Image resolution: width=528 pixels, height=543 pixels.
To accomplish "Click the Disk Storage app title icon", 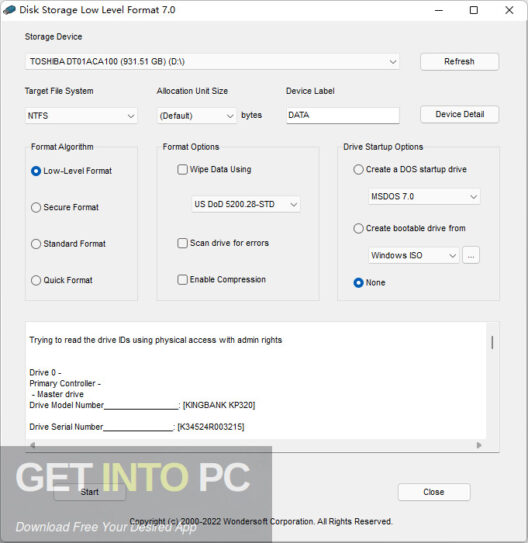I will 9,10.
